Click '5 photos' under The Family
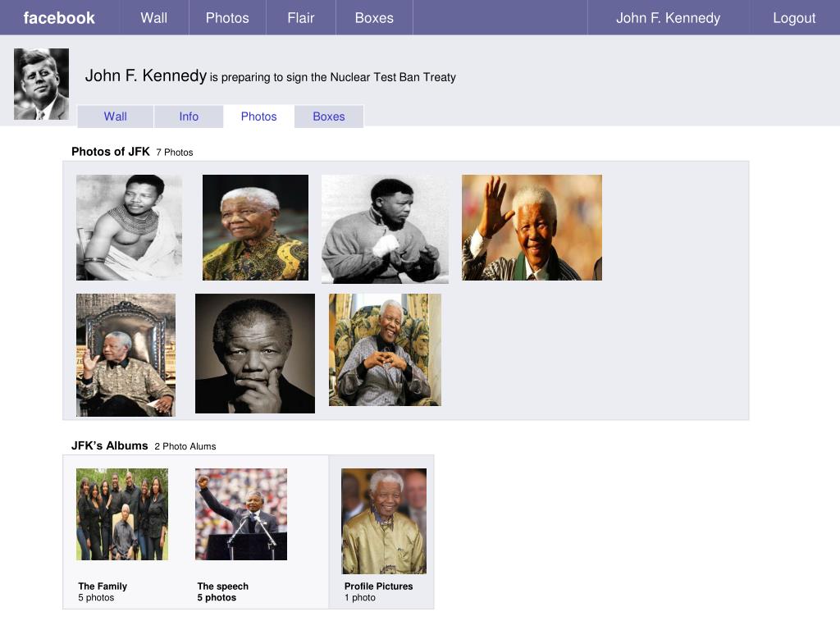Image resolution: width=840 pixels, height=630 pixels. point(97,597)
